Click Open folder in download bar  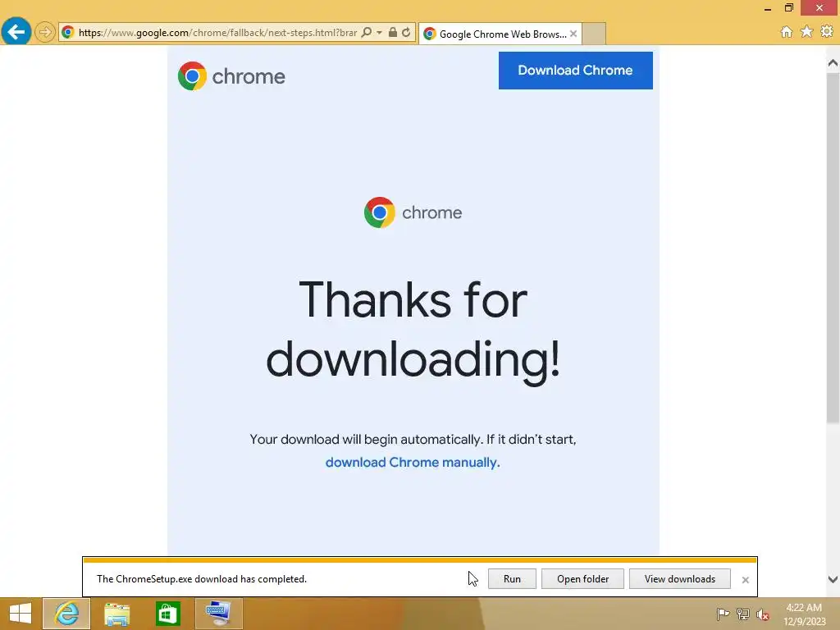tap(582, 578)
